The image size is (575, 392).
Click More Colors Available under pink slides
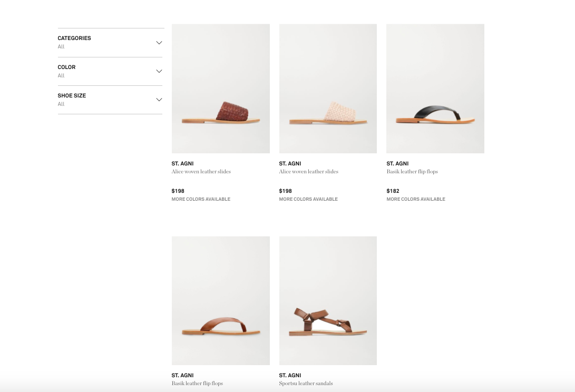click(x=308, y=199)
